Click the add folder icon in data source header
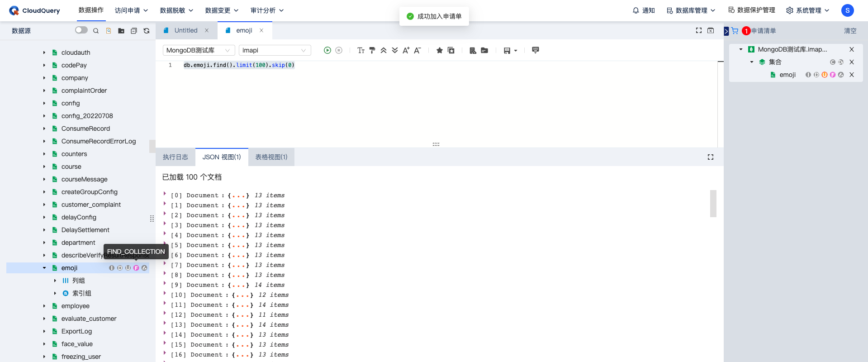The height and width of the screenshot is (362, 868). click(121, 31)
